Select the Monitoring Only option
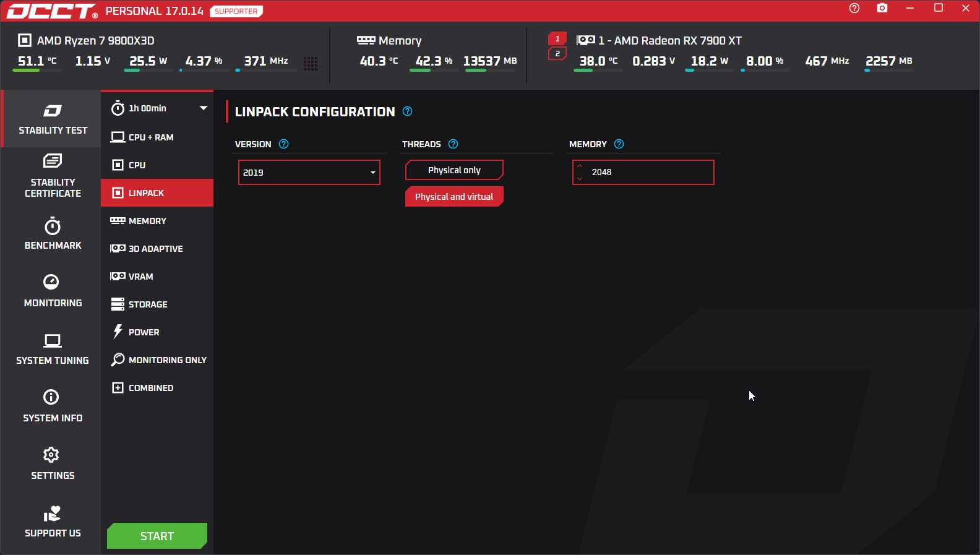980x555 pixels. 157,360
